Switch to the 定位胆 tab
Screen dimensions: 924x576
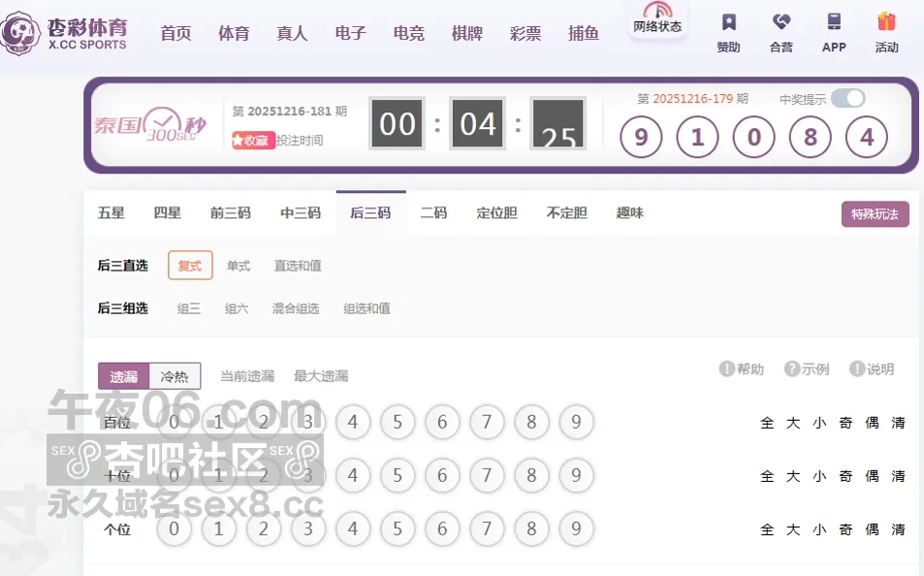point(496,212)
